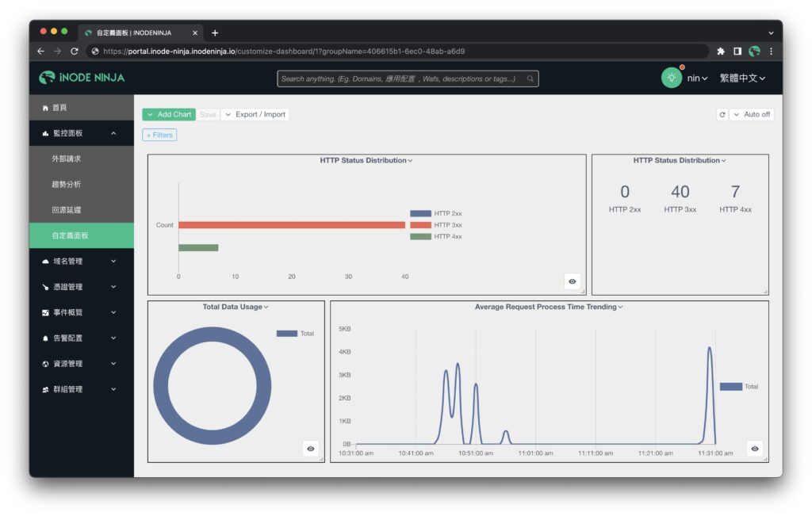Click the green HTTP 4xx bar
812x516 pixels.
(x=198, y=248)
